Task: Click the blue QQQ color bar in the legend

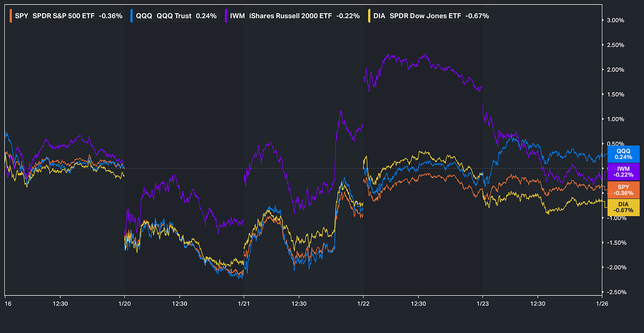Action: coord(132,16)
